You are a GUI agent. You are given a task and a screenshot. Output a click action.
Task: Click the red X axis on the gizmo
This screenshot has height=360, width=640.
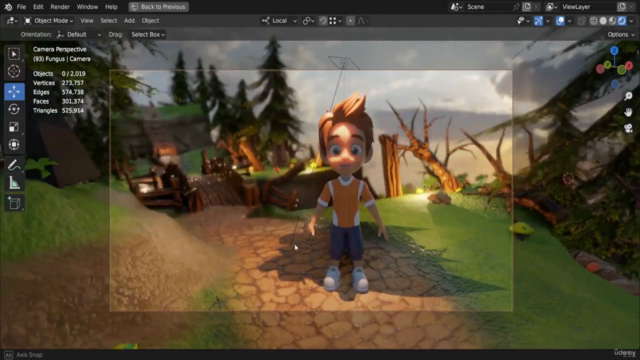(x=629, y=65)
